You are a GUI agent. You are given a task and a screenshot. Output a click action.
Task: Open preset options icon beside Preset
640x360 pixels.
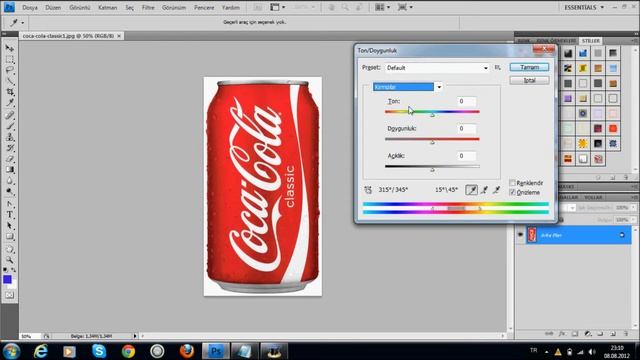[x=498, y=68]
